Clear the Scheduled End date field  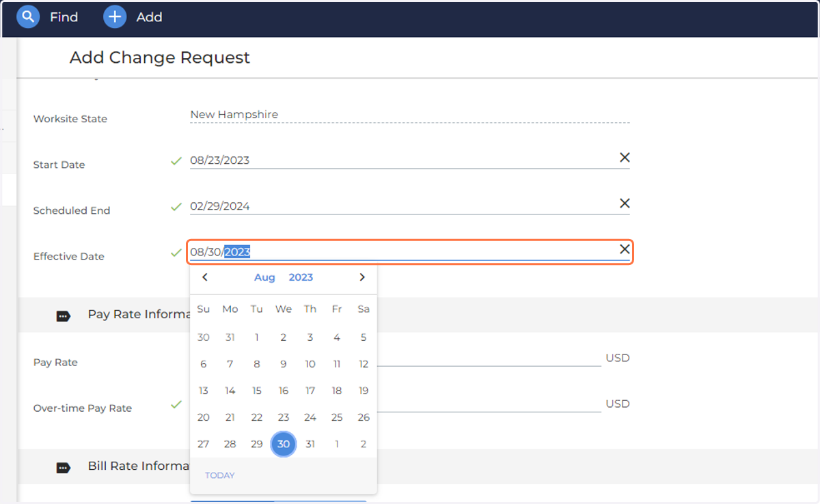coord(624,203)
